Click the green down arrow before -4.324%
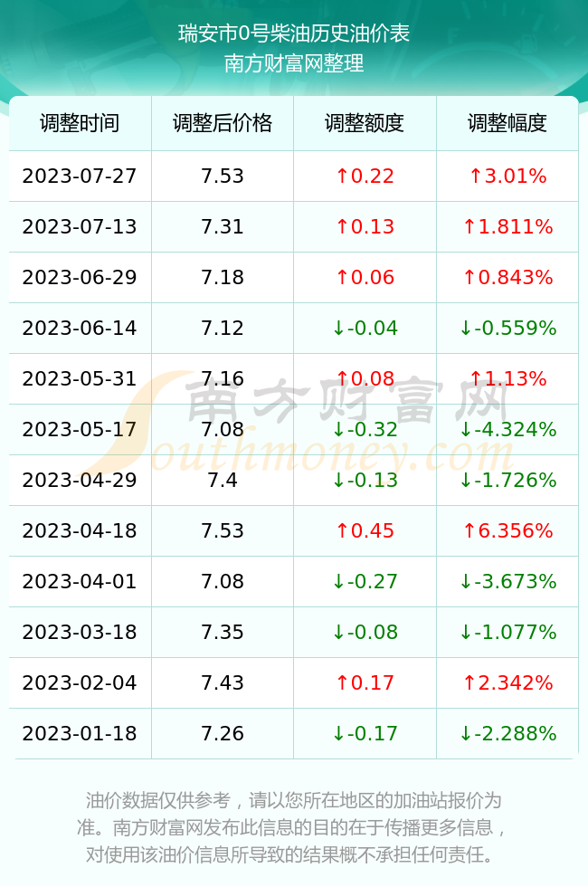 point(465,430)
